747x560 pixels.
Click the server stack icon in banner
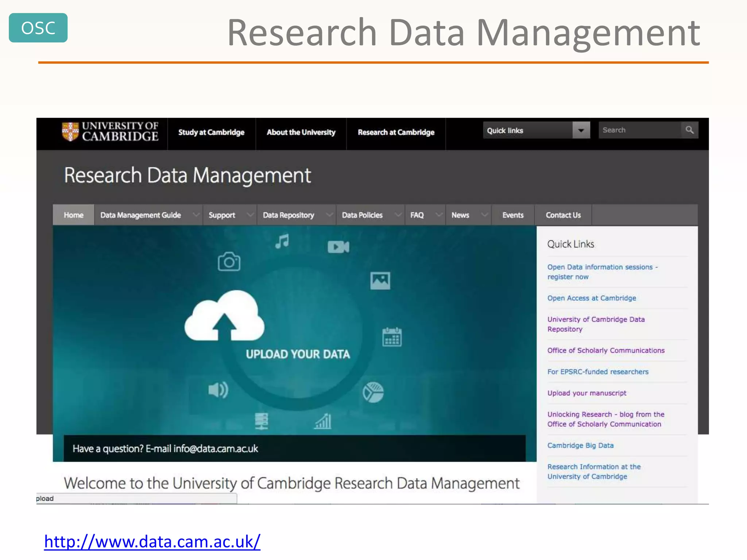click(261, 421)
